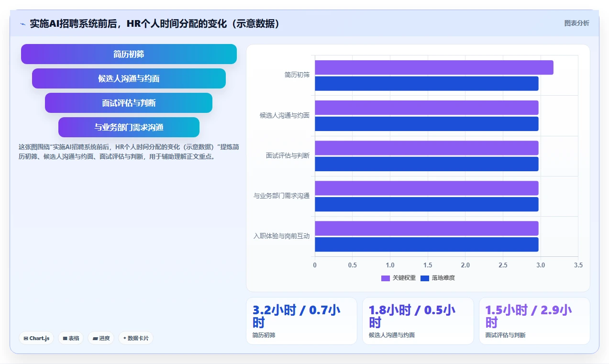Select the 简历初筛 funnel stage
This screenshot has width=609, height=364.
[x=129, y=54]
